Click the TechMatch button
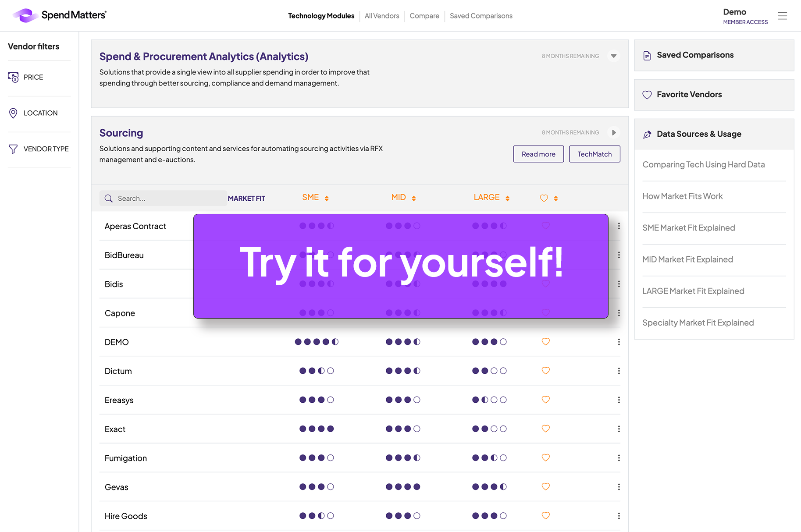 click(x=595, y=154)
